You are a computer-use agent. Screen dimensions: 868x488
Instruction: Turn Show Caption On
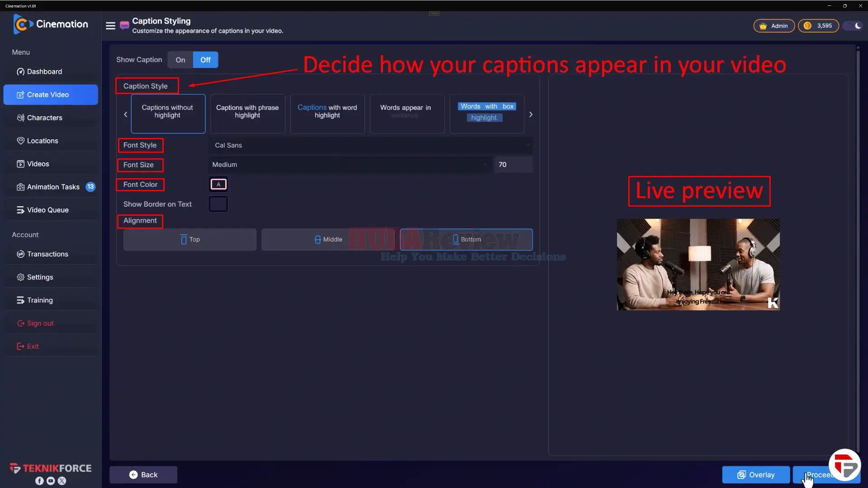click(180, 60)
